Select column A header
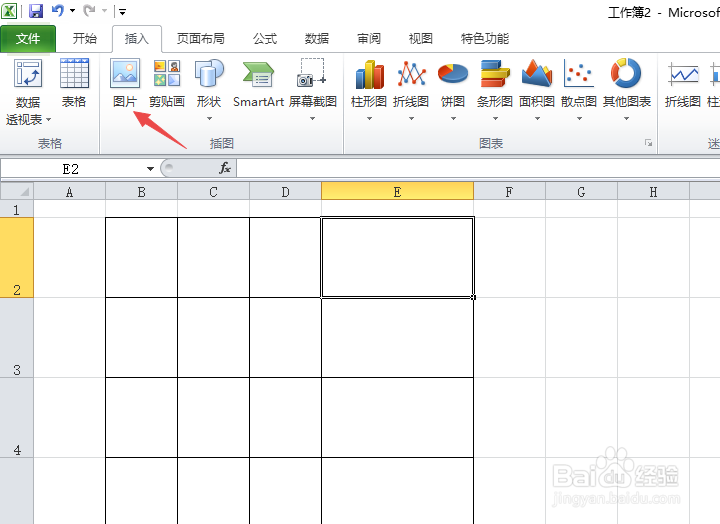720x524 pixels. (x=69, y=191)
